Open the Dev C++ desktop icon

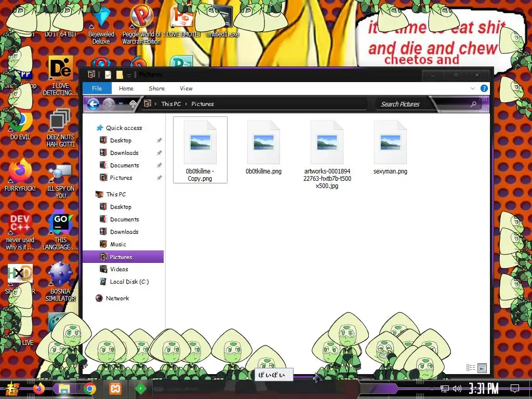(20, 231)
